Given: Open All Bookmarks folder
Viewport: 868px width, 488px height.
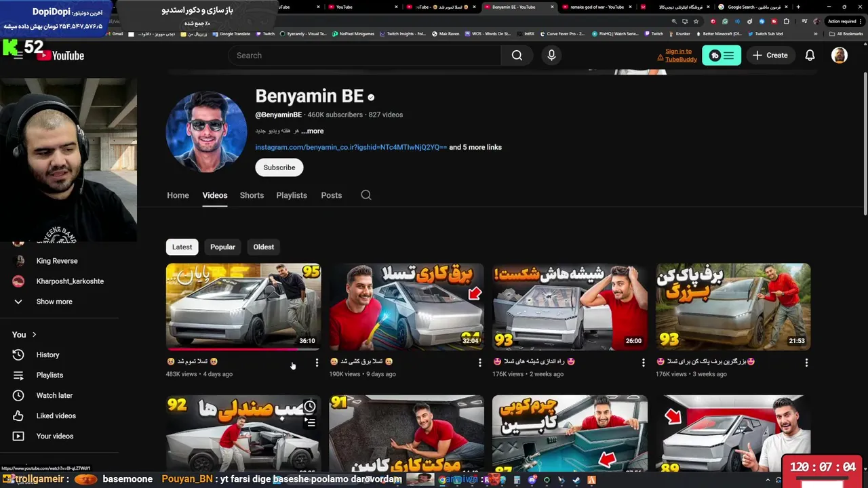Looking at the screenshot, I should [x=846, y=34].
